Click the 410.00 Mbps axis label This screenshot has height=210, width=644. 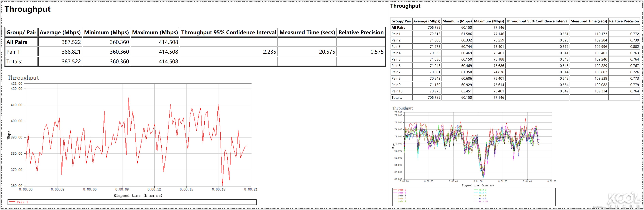[x=16, y=105]
